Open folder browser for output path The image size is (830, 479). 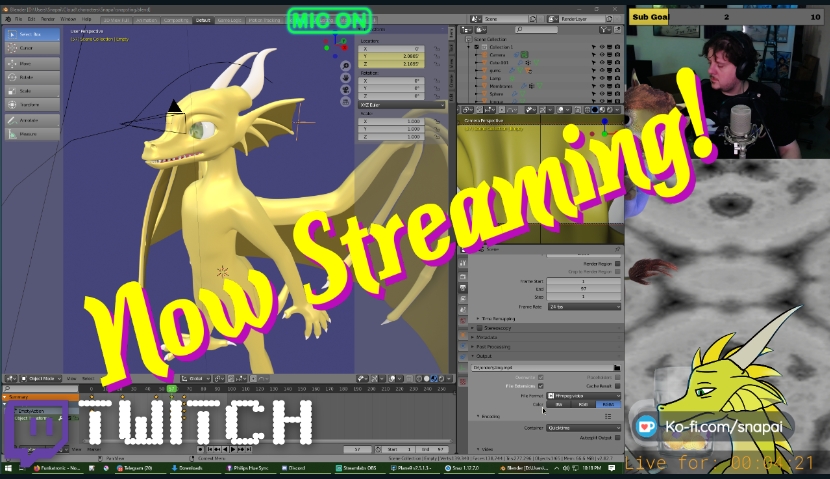(617, 367)
